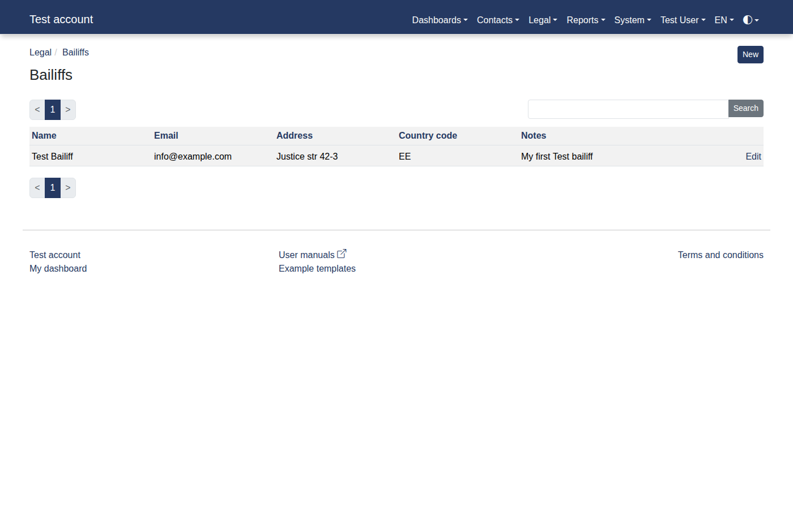
Task: Go to next page in top pagination
Action: (68, 110)
